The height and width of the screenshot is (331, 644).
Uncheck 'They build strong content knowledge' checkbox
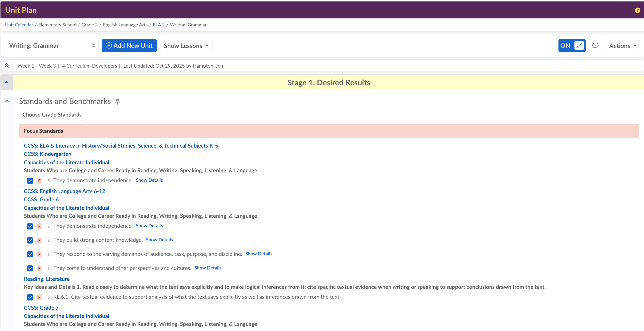pyautogui.click(x=30, y=240)
